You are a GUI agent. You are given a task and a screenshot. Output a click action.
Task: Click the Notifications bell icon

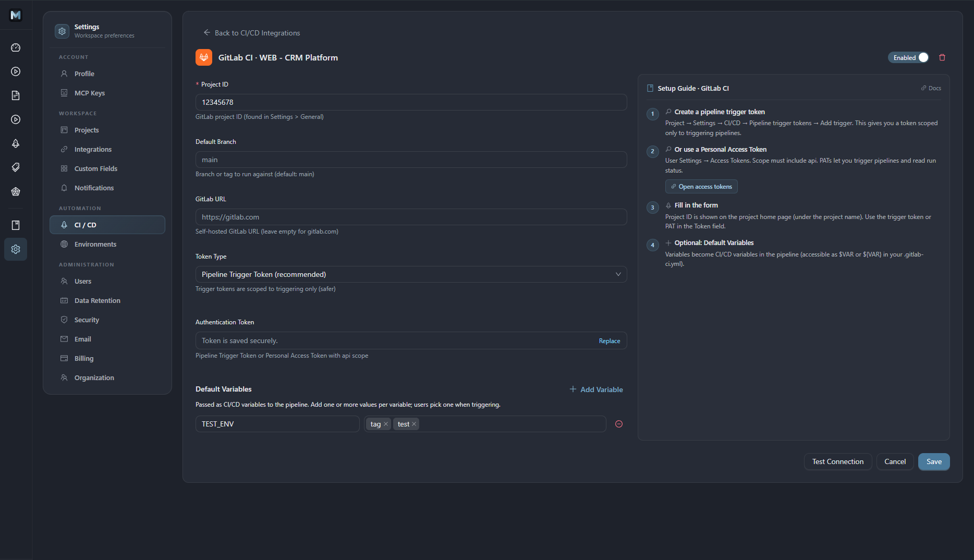pyautogui.click(x=64, y=188)
